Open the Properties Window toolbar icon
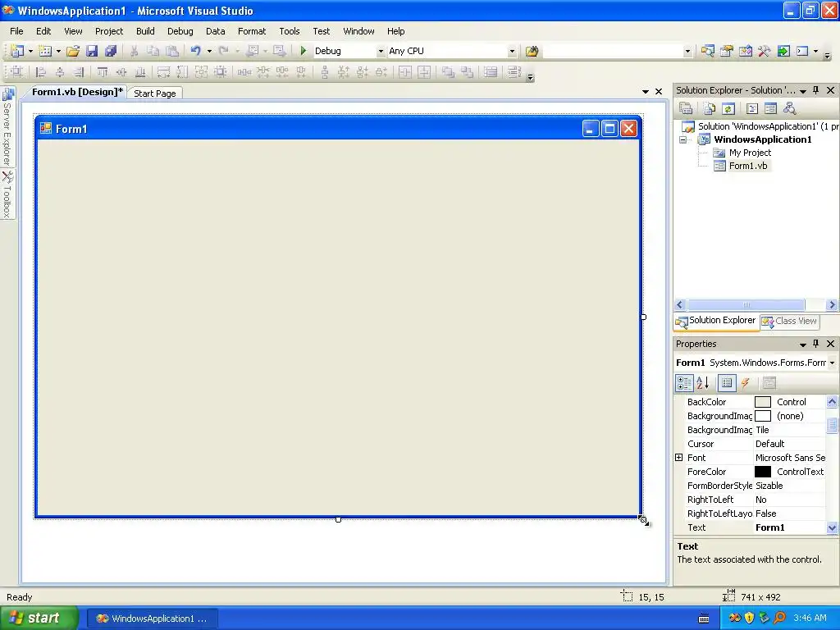Viewport: 840px width, 630px height. click(x=727, y=51)
